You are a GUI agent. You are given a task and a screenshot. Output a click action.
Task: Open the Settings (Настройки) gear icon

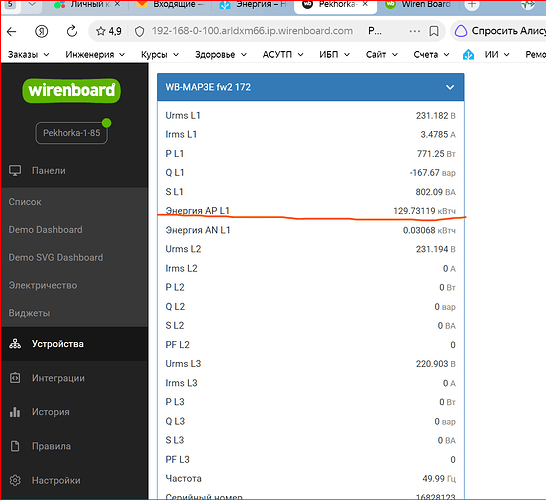(15, 481)
